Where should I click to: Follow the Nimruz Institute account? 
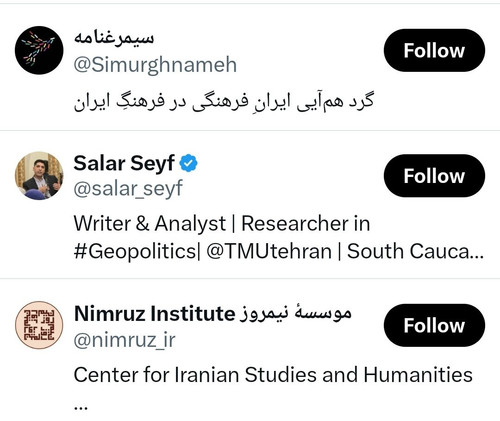coord(434,325)
